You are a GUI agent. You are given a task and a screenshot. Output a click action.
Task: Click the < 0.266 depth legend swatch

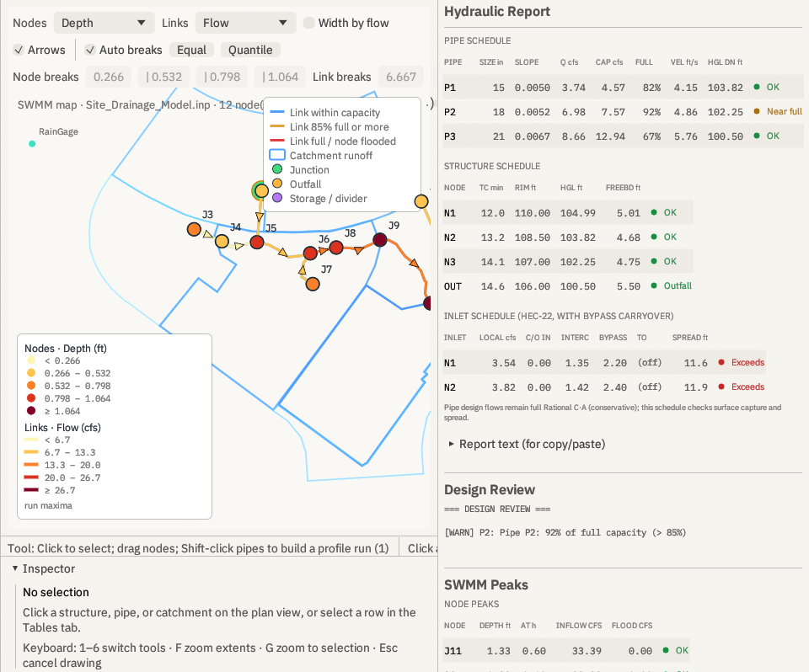(x=31, y=360)
